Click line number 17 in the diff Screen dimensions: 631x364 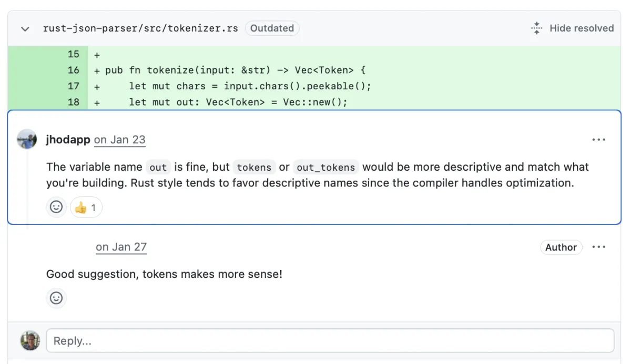tap(74, 86)
